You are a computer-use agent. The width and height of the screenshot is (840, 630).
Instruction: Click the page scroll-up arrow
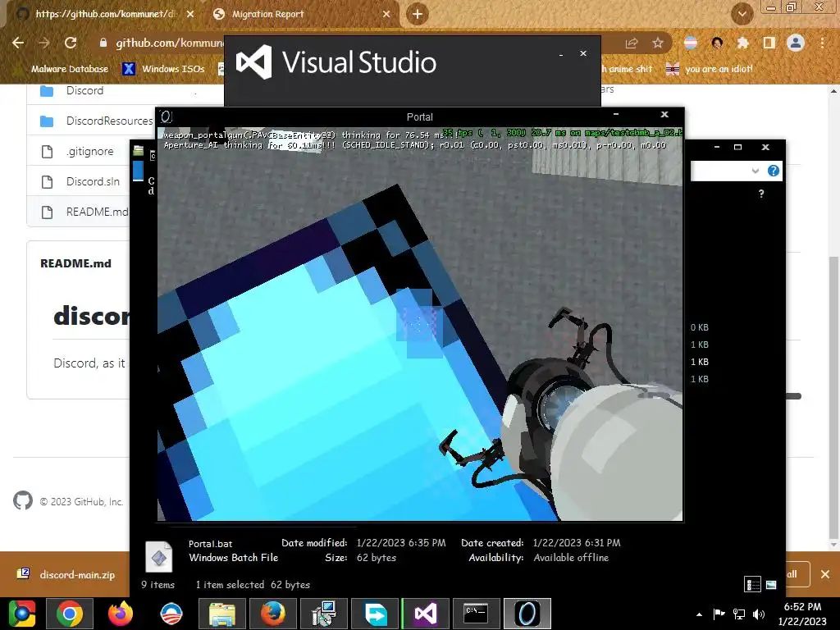click(833, 91)
